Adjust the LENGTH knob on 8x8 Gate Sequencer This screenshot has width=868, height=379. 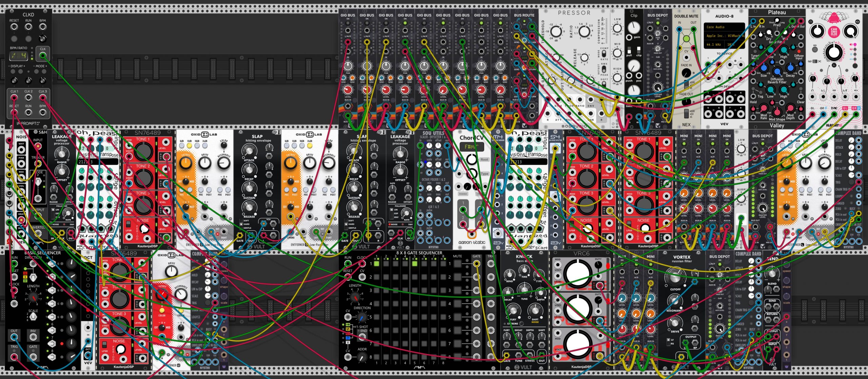[355, 297]
